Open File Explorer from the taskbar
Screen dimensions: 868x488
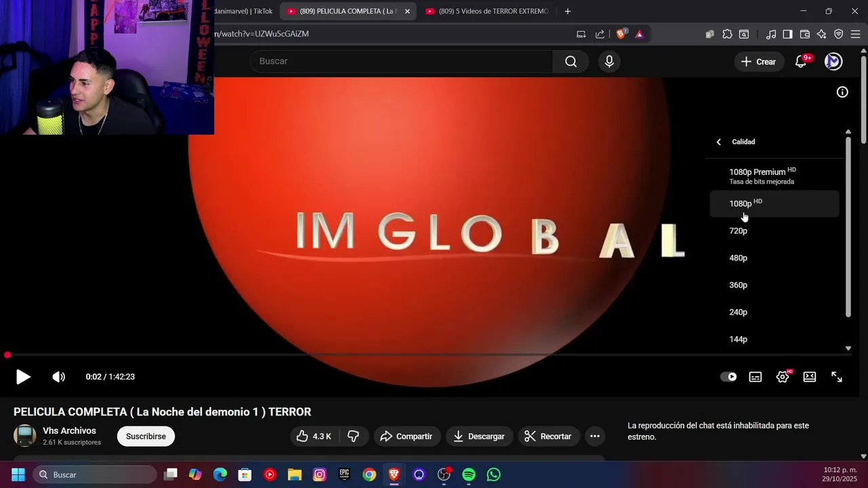[294, 474]
